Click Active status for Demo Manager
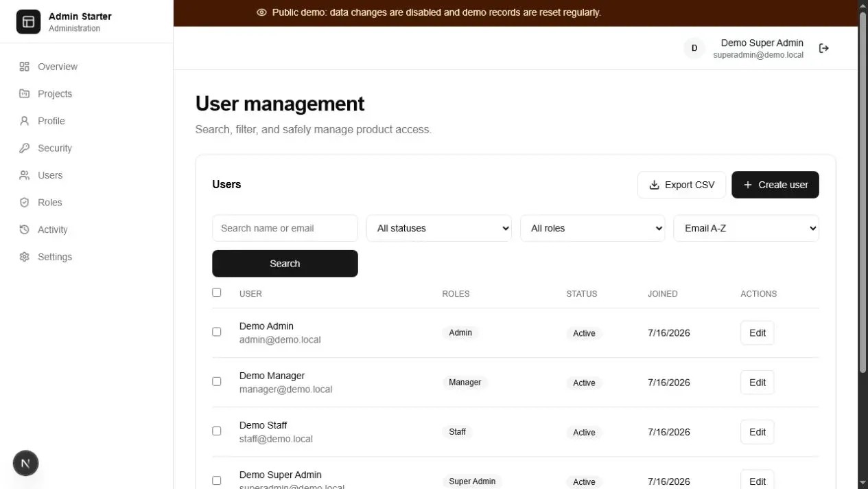868x489 pixels. pos(584,383)
